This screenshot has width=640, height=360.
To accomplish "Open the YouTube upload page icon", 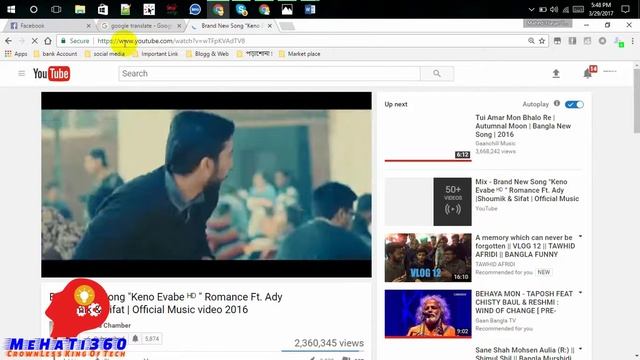I will point(556,73).
